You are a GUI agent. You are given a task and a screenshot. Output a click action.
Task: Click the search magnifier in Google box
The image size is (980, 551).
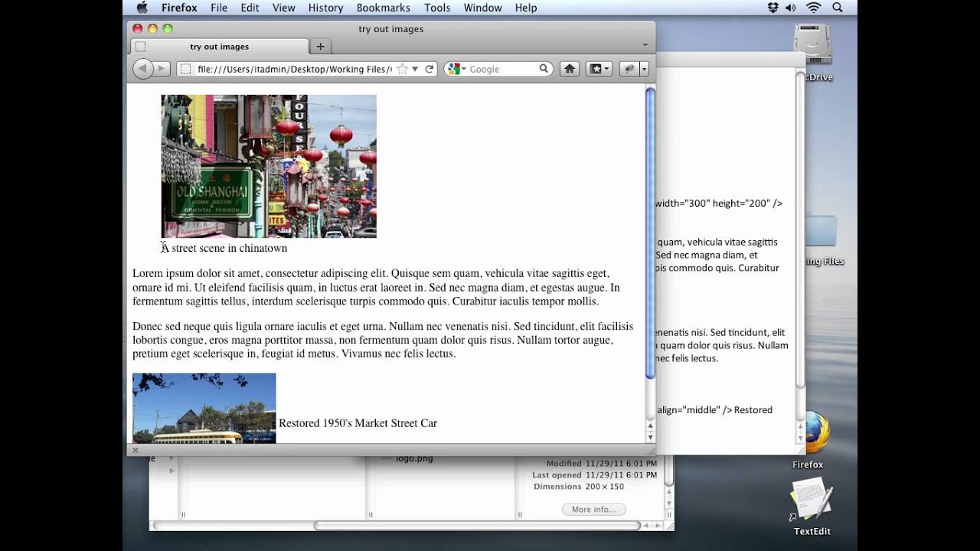point(544,69)
